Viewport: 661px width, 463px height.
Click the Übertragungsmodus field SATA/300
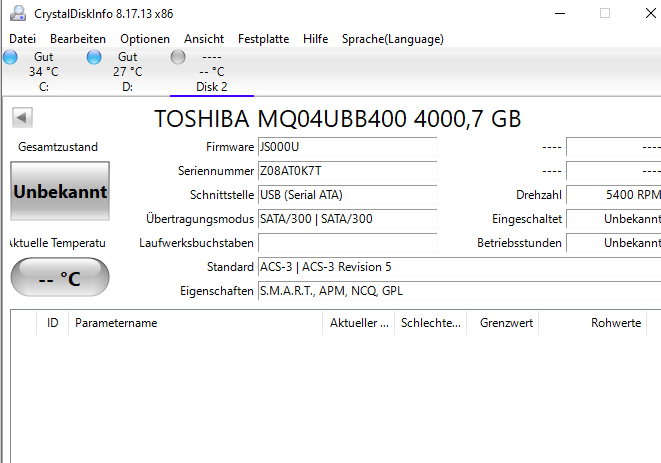point(347,219)
